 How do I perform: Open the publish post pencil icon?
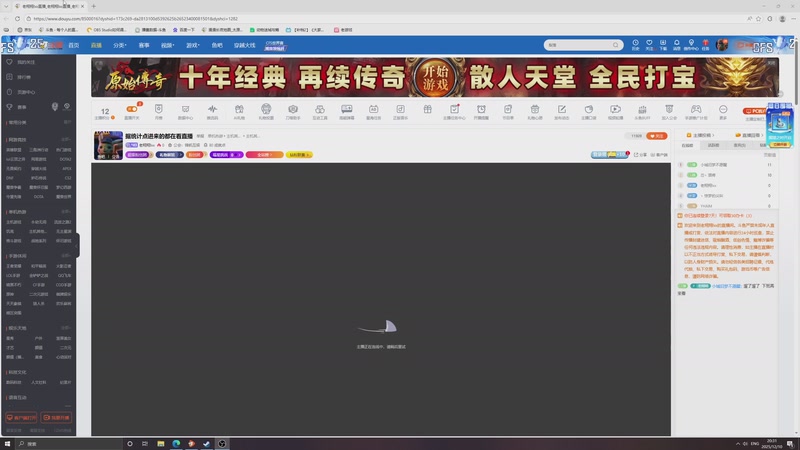click(562, 109)
